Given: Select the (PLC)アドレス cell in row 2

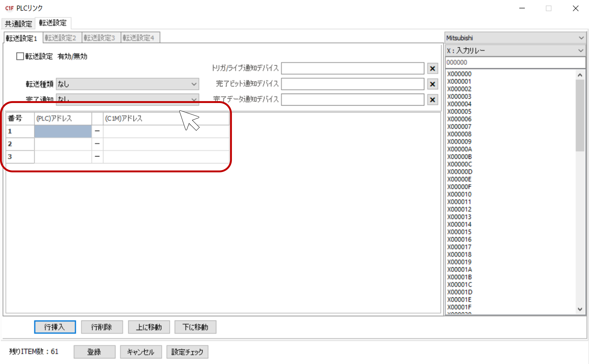Looking at the screenshot, I should [63, 144].
